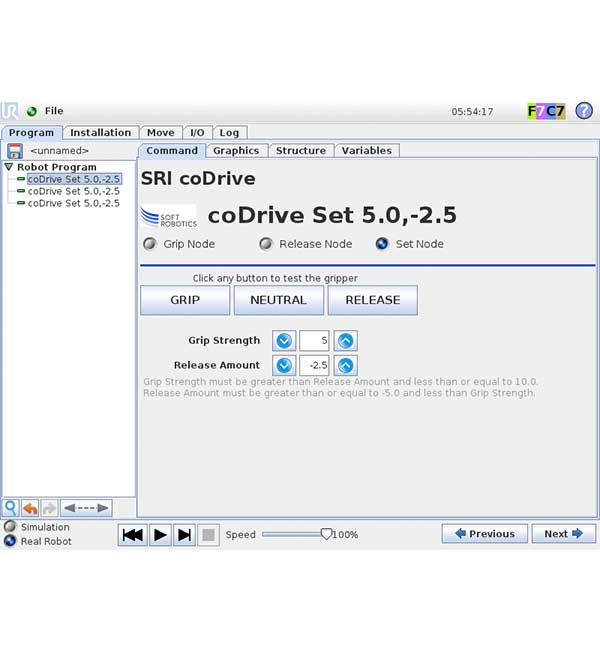Go to the Next screen

click(x=564, y=534)
